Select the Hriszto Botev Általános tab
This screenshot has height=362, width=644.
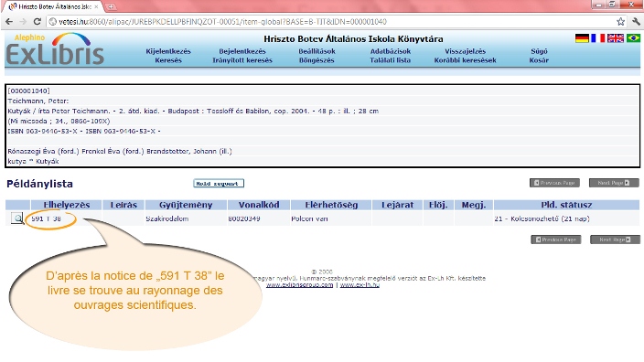point(53,6)
